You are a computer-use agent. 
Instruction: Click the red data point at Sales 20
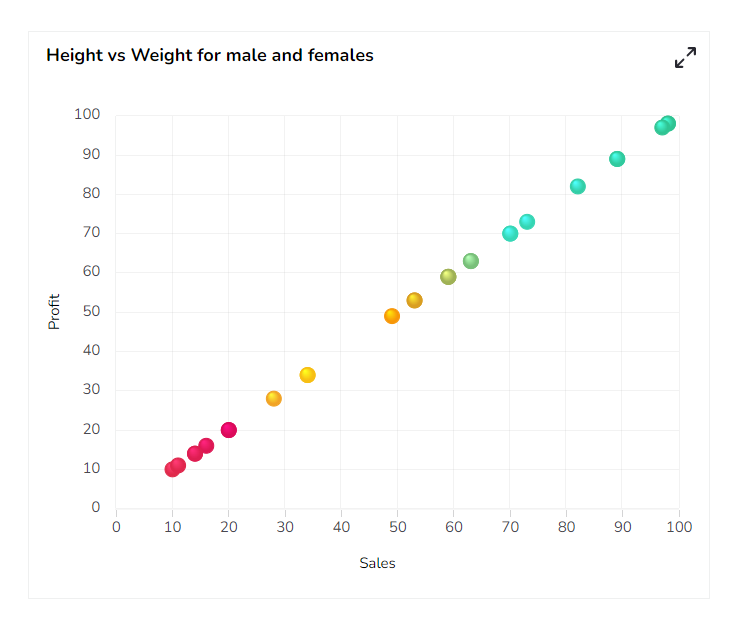coord(229,430)
